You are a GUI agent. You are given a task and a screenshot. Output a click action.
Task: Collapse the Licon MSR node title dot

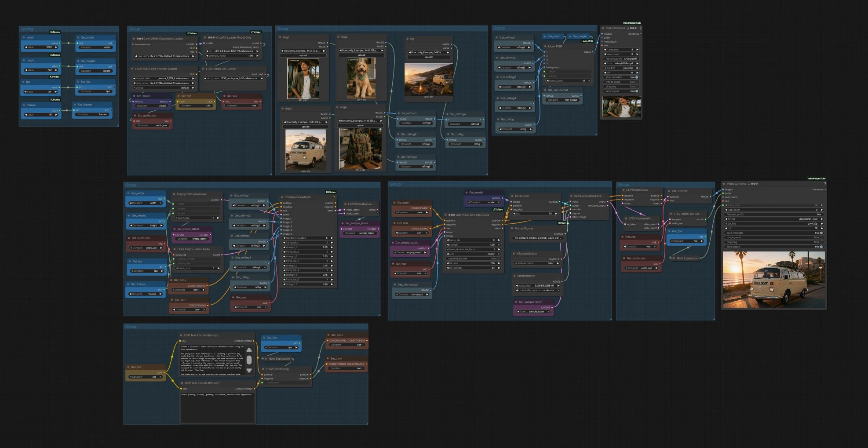click(545, 46)
